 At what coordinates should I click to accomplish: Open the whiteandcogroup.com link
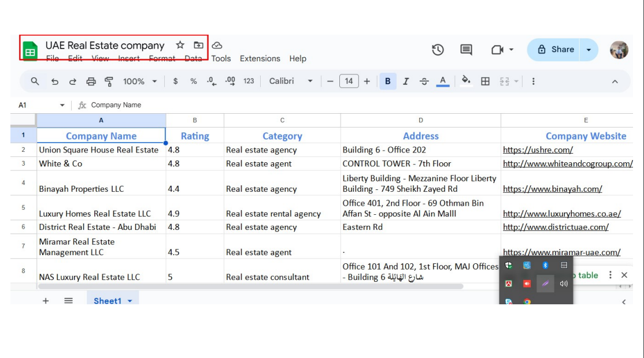568,163
